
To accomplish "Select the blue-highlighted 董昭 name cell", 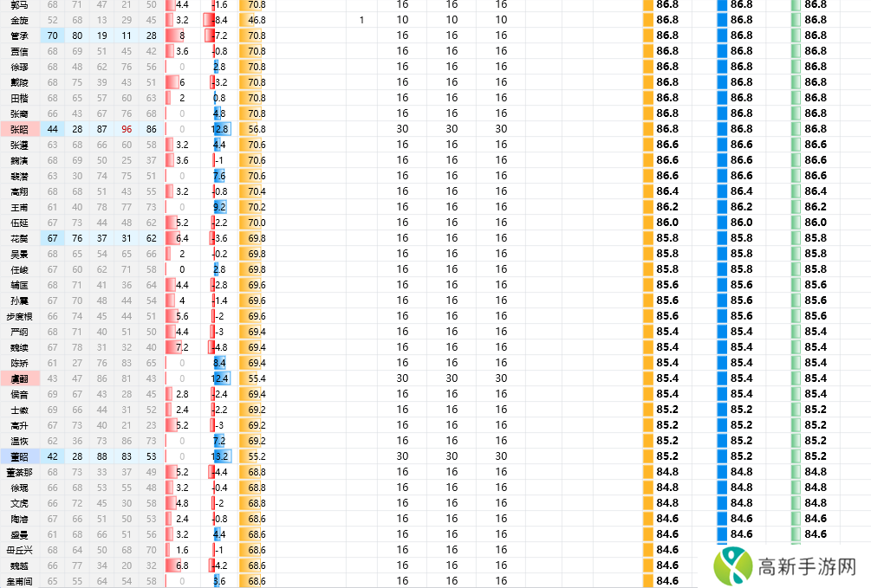I will tap(19, 456).
